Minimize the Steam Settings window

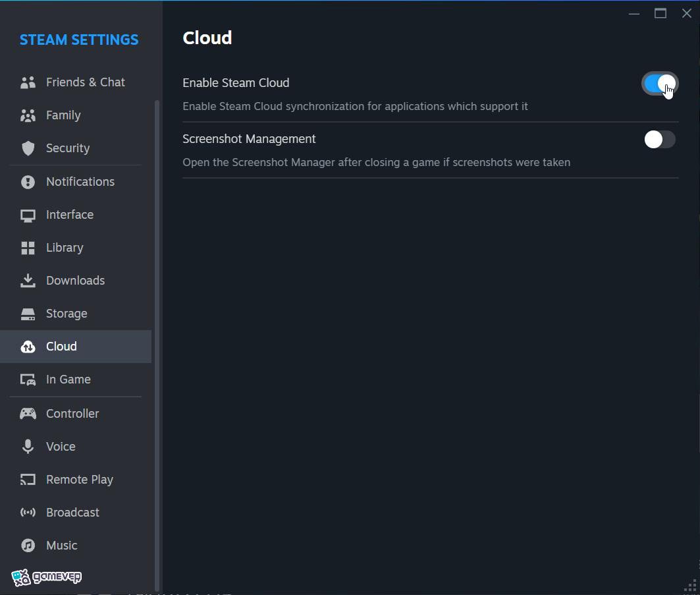(634, 14)
